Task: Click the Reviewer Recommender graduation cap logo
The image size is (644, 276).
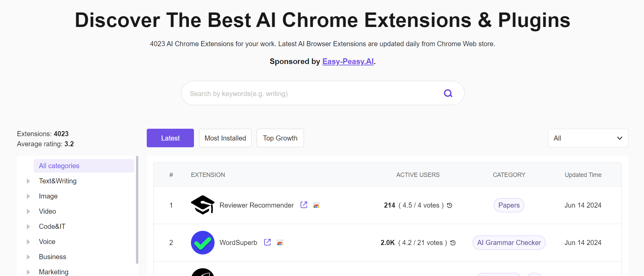Action: pyautogui.click(x=202, y=205)
